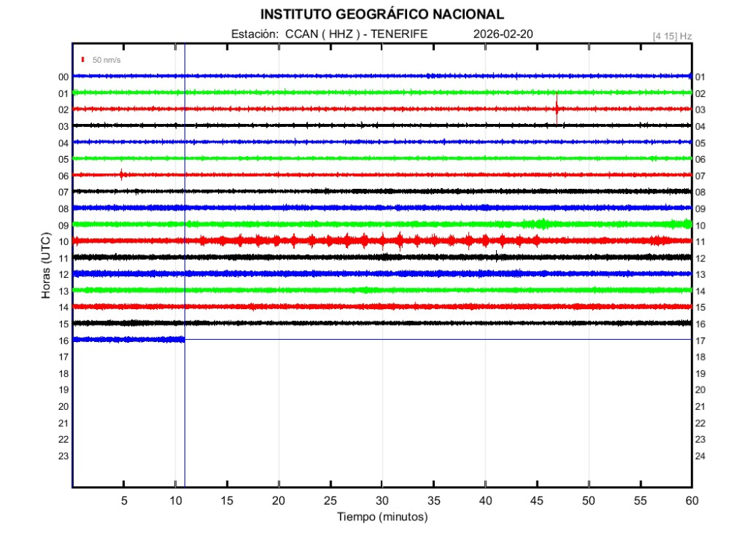
Task: Click the right-side hour label 24
Action: click(x=701, y=455)
